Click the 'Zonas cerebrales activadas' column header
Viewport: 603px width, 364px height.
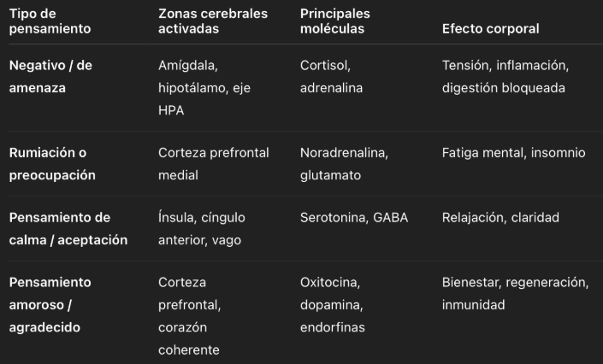point(213,21)
